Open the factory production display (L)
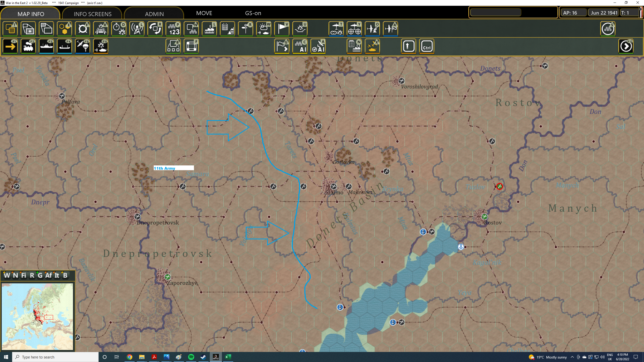 [209, 29]
